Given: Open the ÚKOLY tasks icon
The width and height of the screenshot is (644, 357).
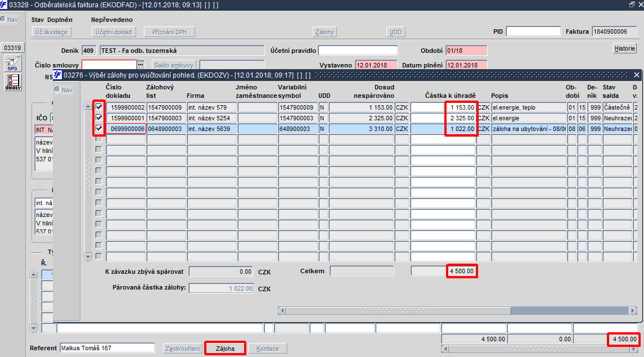Looking at the screenshot, I should 13,82.
